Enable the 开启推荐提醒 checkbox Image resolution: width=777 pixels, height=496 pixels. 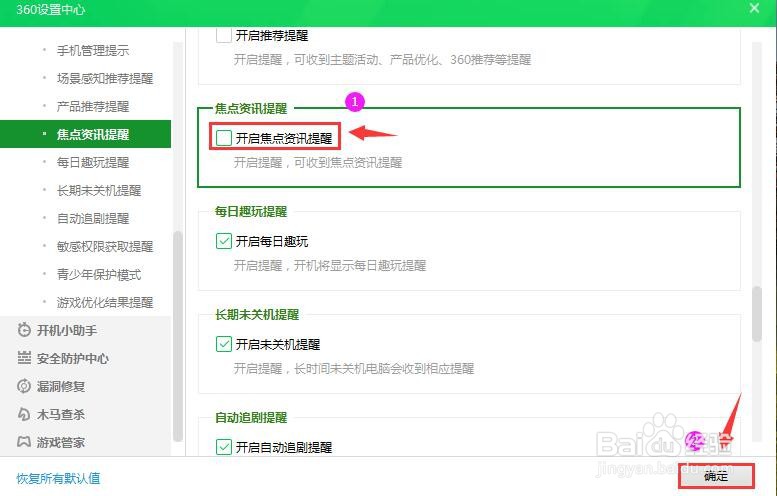[x=223, y=35]
